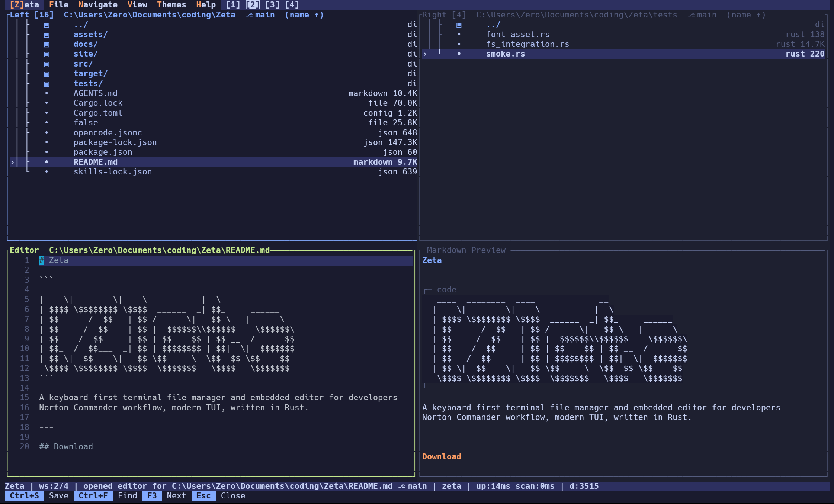Viewport: 834px width, 504px height.
Task: Switch to workspace tab [3]
Action: pyautogui.click(x=273, y=5)
